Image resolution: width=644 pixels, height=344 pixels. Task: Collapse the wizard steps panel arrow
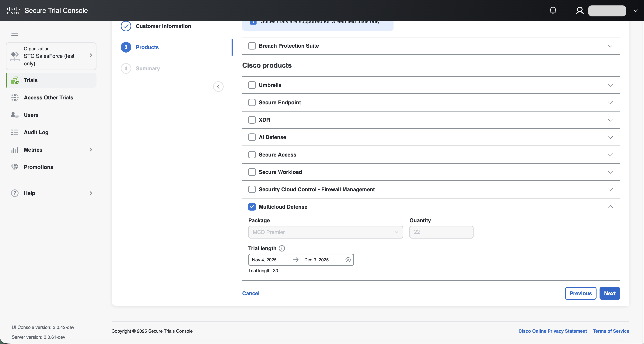pyautogui.click(x=218, y=87)
